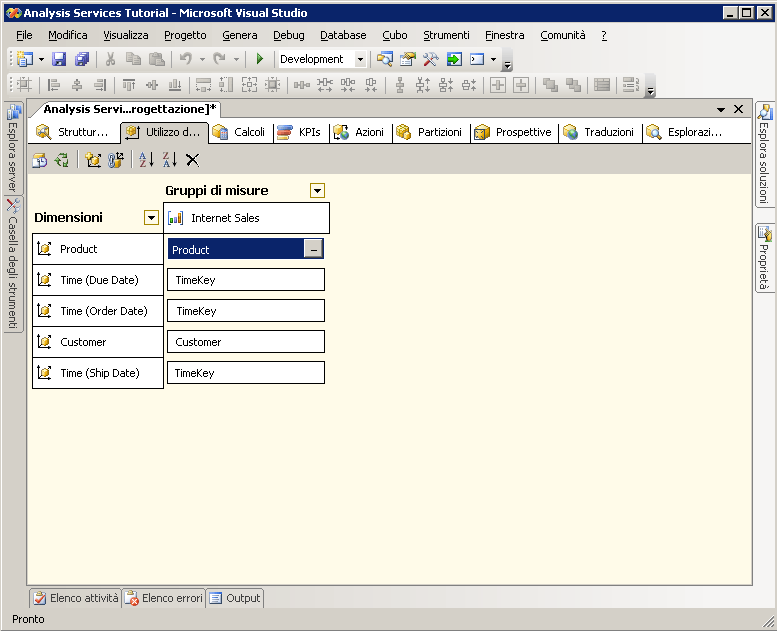Sort ascending with the A-Z icon
The height and width of the screenshot is (631, 777).
[x=146, y=160]
